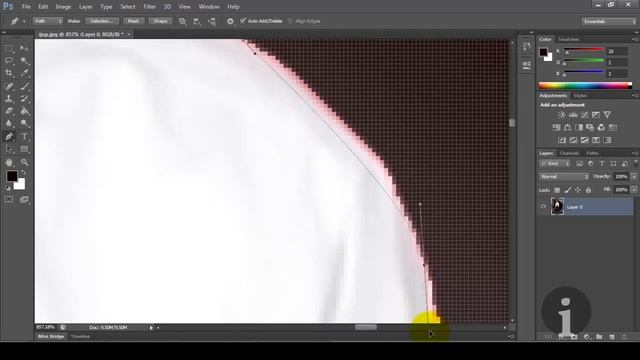Add Levels adjustment
Screen dimensions: 640x360
coord(573,115)
